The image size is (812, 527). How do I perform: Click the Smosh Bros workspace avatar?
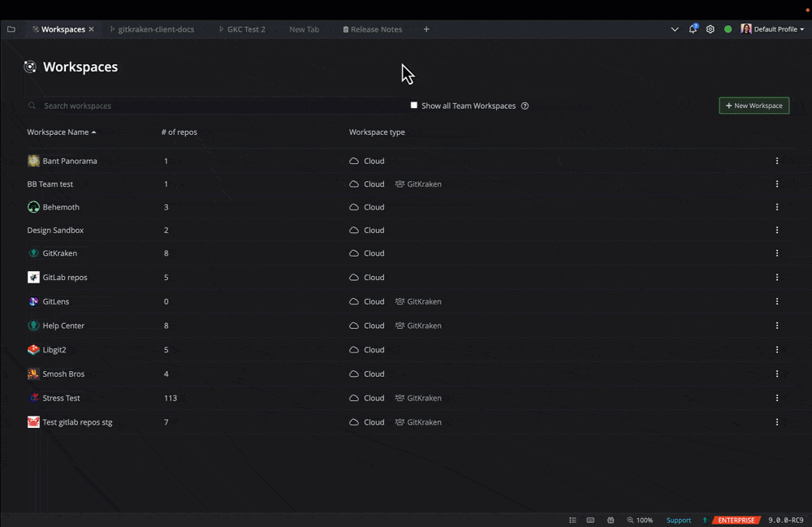(33, 374)
